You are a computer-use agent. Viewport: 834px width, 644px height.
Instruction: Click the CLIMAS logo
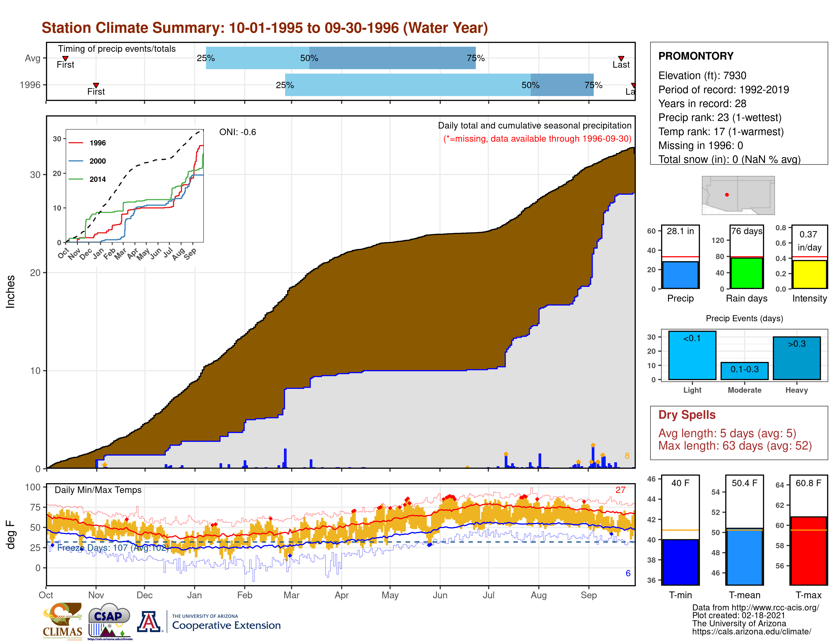63,622
